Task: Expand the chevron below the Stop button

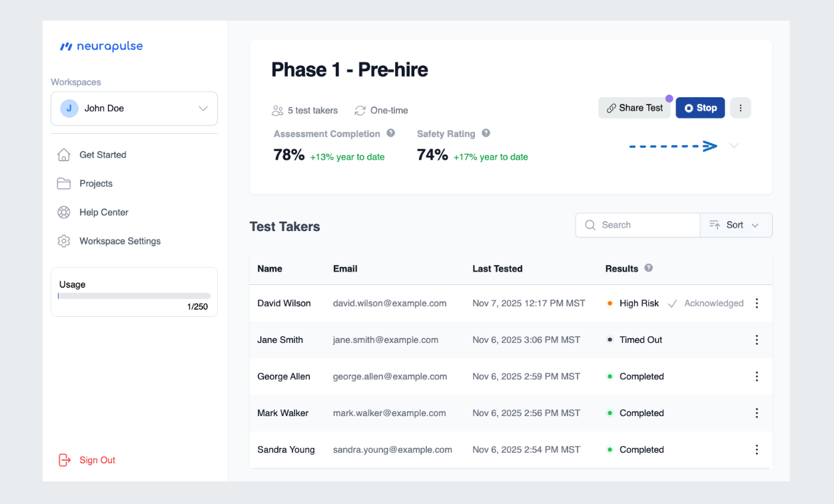Action: (733, 145)
